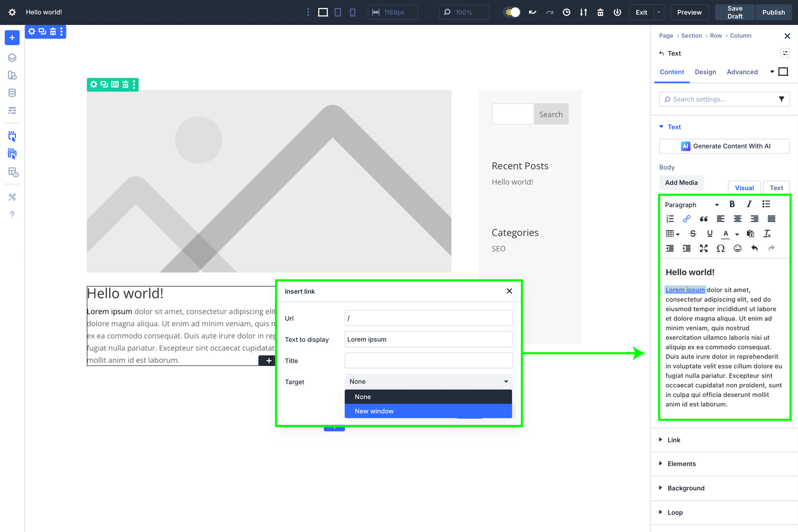798x532 pixels.
Task: Expand the Background section
Action: click(686, 488)
